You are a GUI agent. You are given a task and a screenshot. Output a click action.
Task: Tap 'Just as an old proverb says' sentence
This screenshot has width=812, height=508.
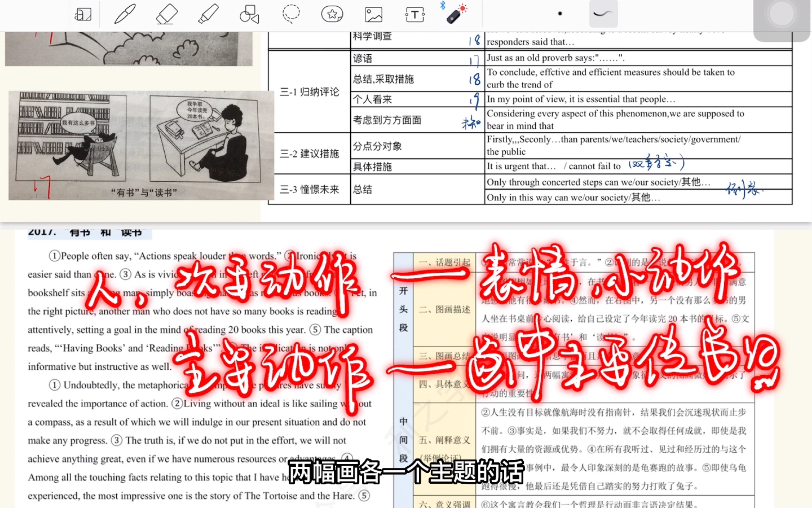tap(555, 58)
